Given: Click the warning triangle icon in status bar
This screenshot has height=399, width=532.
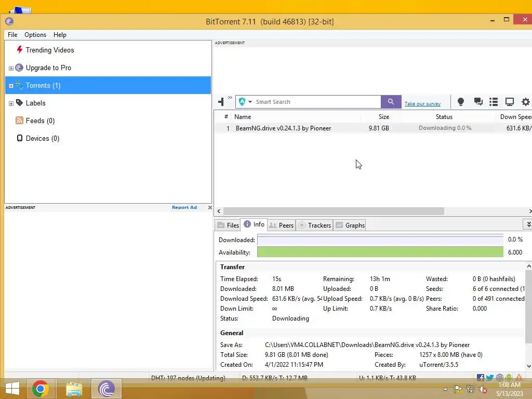Looking at the screenshot, I should click(519, 378).
